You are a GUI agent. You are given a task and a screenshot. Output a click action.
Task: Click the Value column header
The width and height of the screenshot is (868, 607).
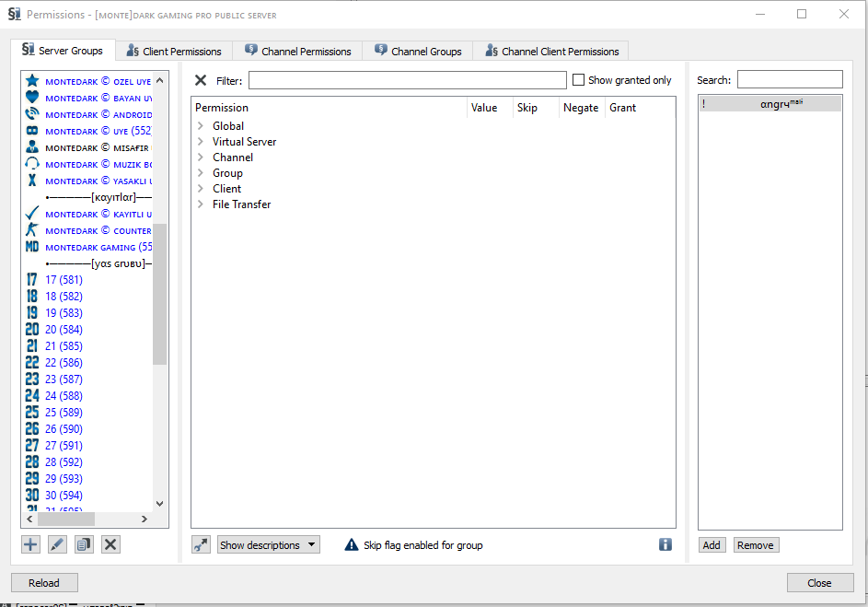coord(490,108)
